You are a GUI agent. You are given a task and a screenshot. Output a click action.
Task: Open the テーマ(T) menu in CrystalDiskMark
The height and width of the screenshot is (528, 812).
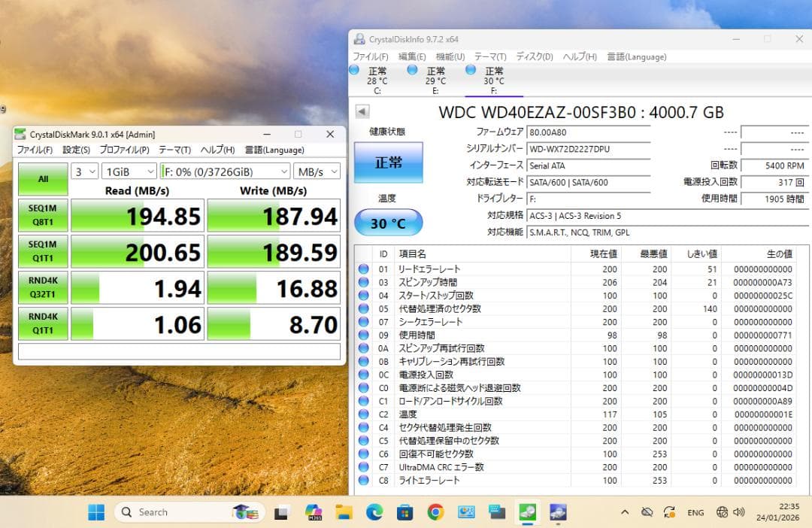(174, 150)
